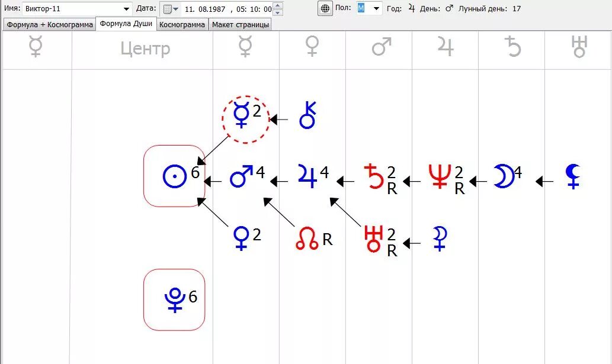Screen dimensions: 612x364
Task: Click the gray Uranus column header
Action: click(x=579, y=47)
